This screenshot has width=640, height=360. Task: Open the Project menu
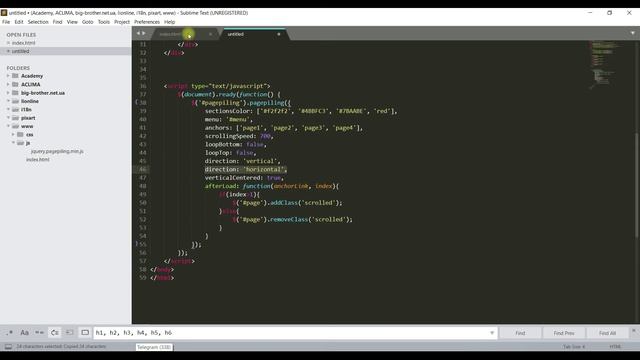(x=122, y=22)
